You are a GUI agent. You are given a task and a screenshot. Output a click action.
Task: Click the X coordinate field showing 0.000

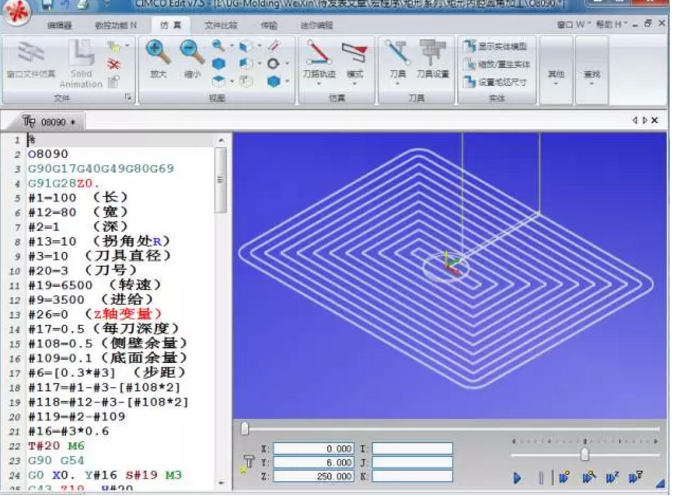313,449
